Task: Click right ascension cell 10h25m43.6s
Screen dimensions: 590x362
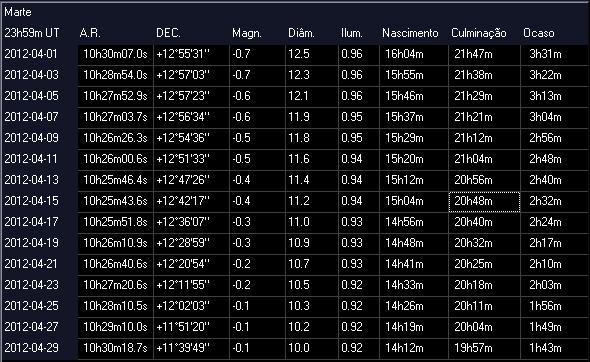Action: 116,202
